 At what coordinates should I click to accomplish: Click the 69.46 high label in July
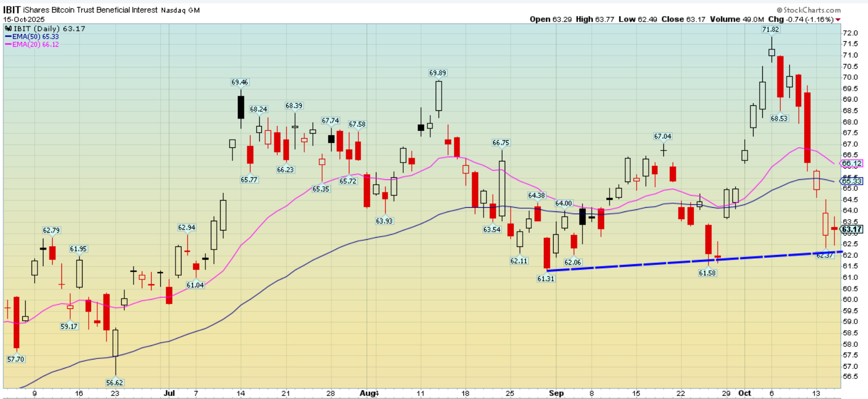pyautogui.click(x=240, y=82)
